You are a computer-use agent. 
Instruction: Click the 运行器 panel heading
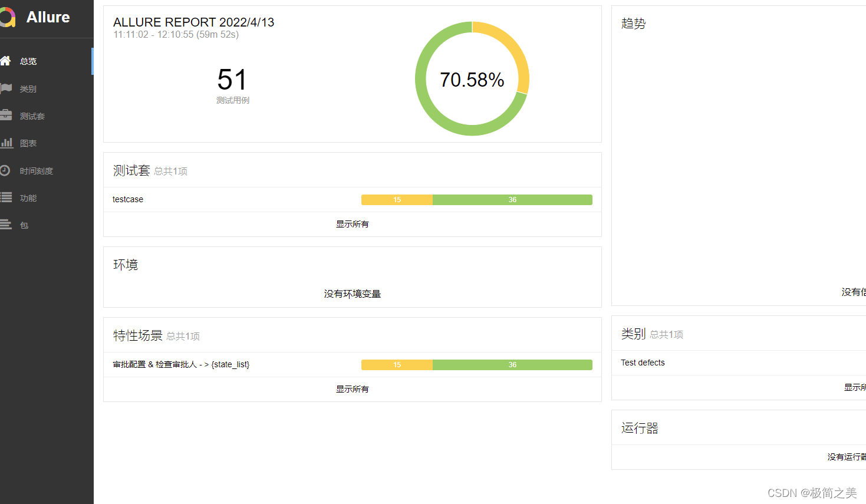point(640,428)
